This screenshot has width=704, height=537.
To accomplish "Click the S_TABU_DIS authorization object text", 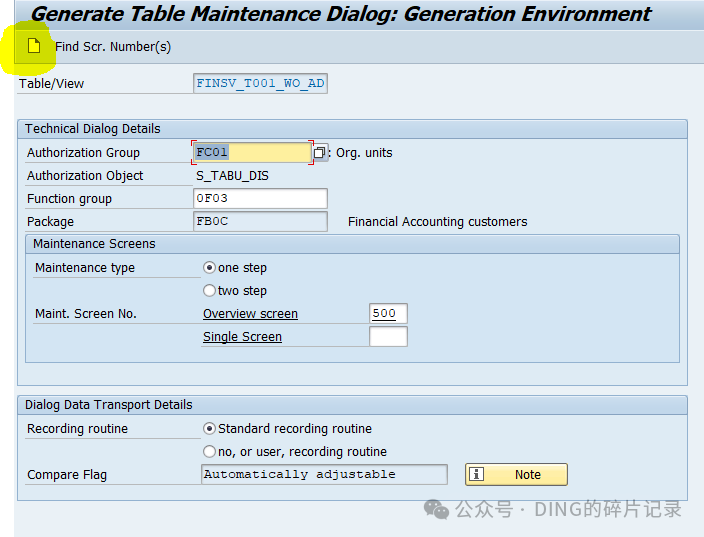I will pyautogui.click(x=232, y=176).
